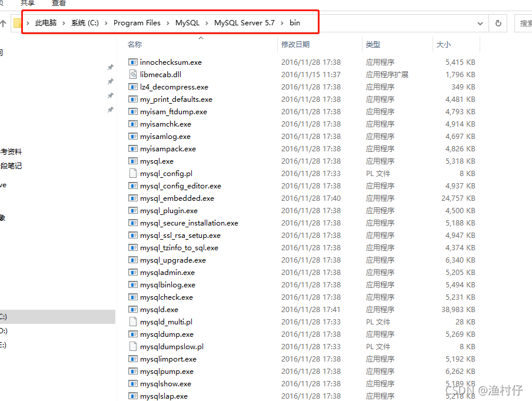This screenshot has width=532, height=401.
Task: Click the mysqlpump.exe file icon
Action: pyautogui.click(x=132, y=371)
